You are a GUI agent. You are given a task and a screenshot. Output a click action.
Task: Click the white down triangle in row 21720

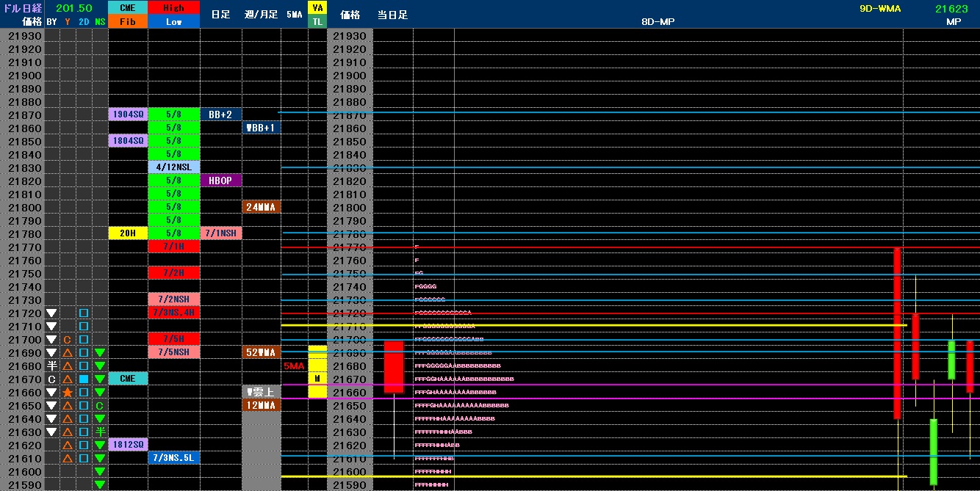[x=51, y=313]
